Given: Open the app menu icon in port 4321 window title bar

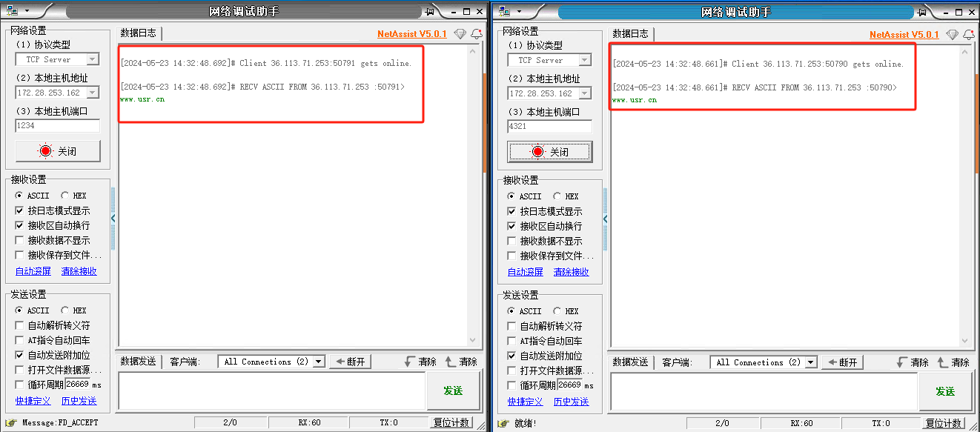Looking at the screenshot, I should click(x=505, y=11).
